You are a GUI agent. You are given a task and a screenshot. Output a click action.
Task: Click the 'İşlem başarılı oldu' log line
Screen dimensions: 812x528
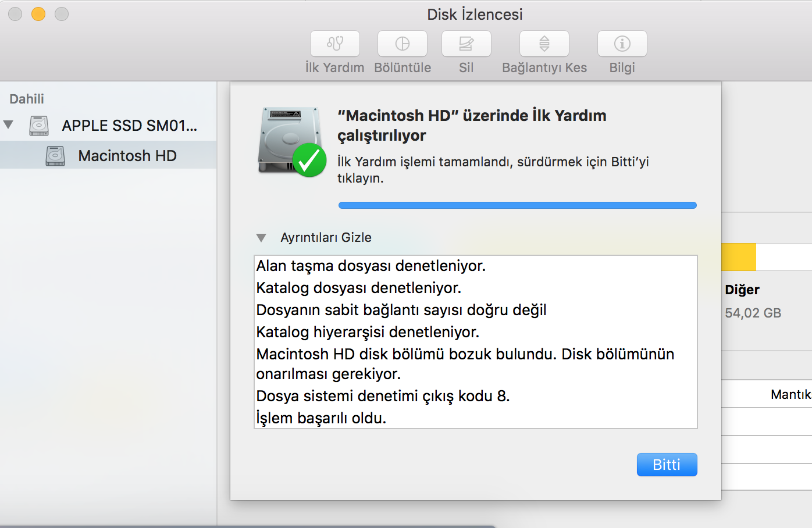[321, 418]
